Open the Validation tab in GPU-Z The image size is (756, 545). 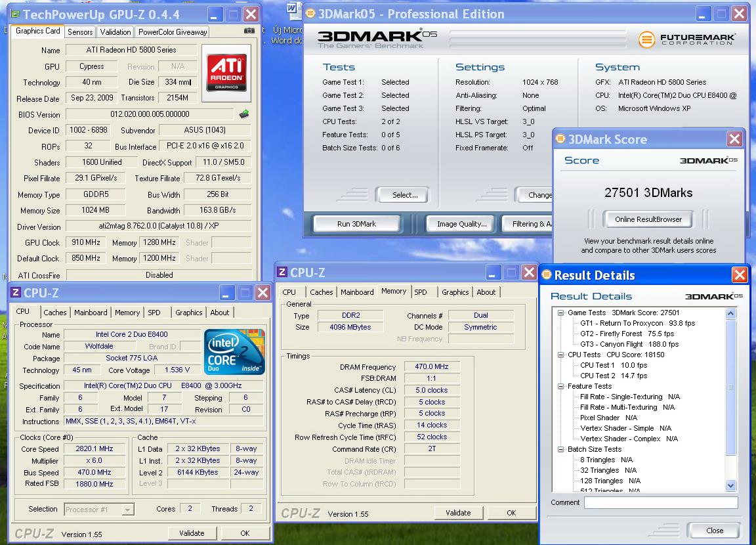click(x=115, y=32)
